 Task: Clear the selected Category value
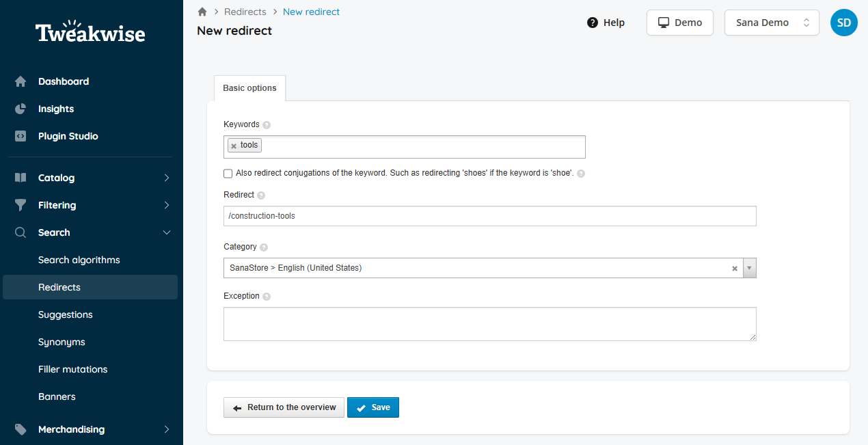click(x=735, y=269)
